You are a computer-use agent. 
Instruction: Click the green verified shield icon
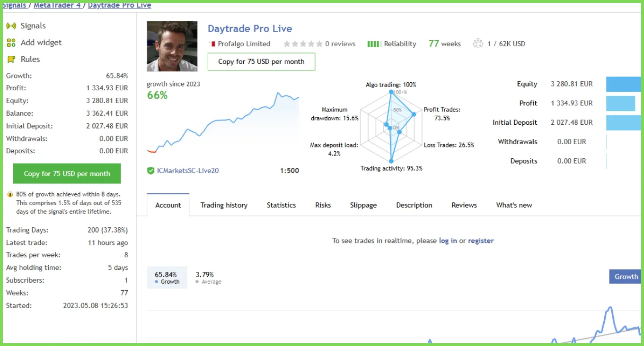point(150,171)
